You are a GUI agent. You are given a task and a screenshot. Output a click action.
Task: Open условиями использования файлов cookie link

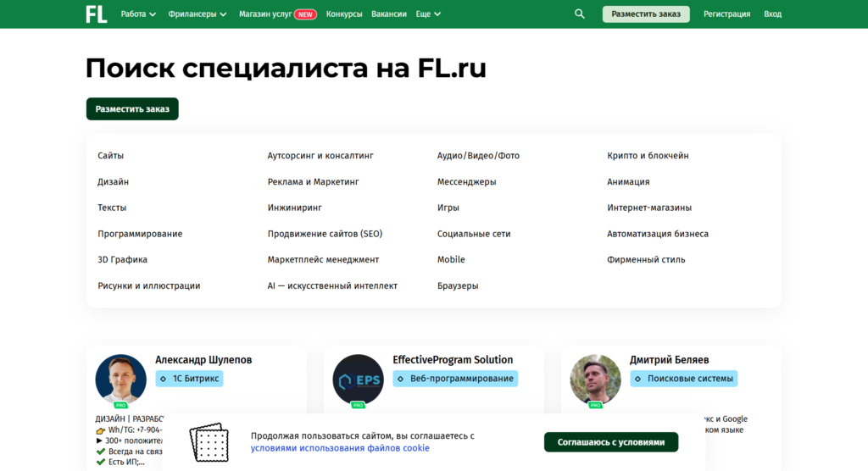click(340, 448)
